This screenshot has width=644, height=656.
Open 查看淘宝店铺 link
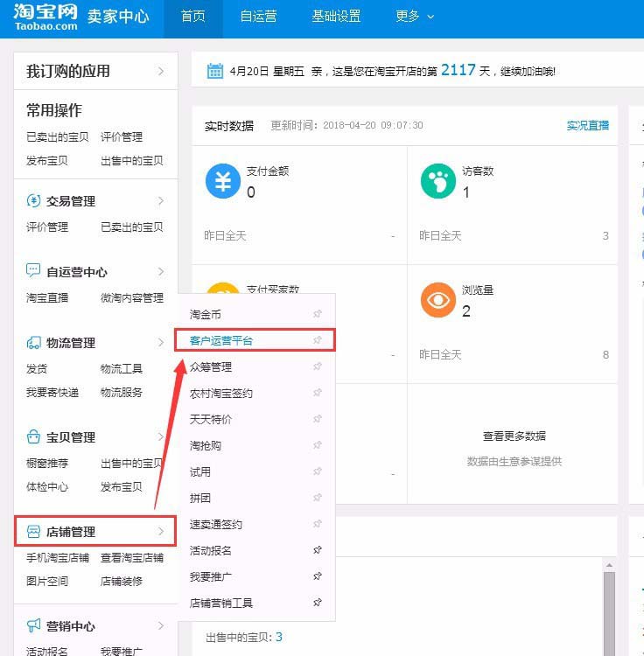(x=132, y=558)
